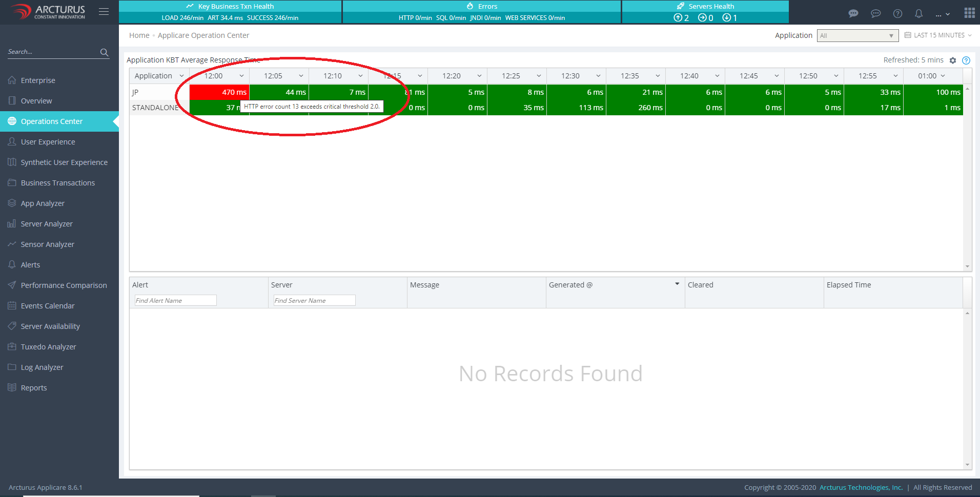Click the blue help icon near Refreshed

[966, 60]
